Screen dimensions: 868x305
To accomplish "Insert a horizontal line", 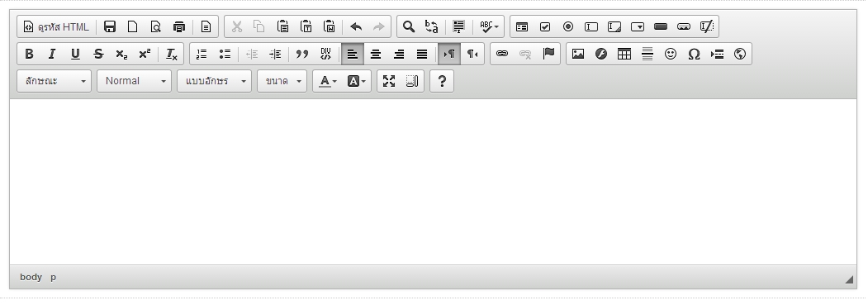I will 647,54.
